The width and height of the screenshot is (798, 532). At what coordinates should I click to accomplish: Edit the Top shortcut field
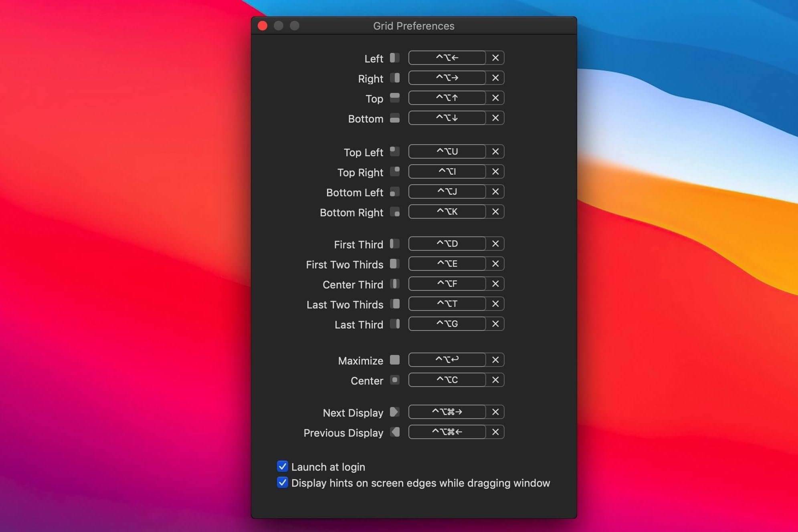click(447, 98)
